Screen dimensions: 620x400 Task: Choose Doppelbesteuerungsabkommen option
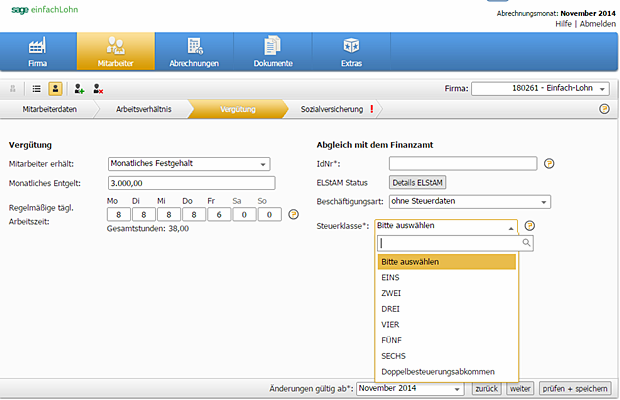click(x=447, y=372)
